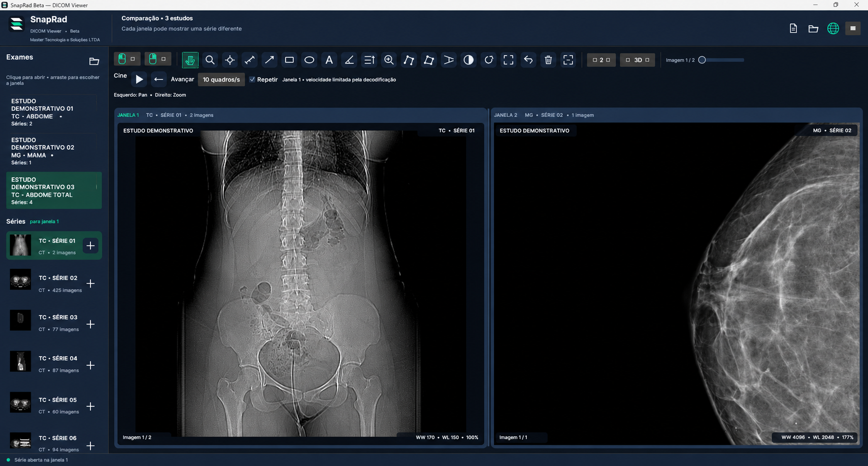
Task: Select the length measurement ruler tool
Action: point(250,60)
